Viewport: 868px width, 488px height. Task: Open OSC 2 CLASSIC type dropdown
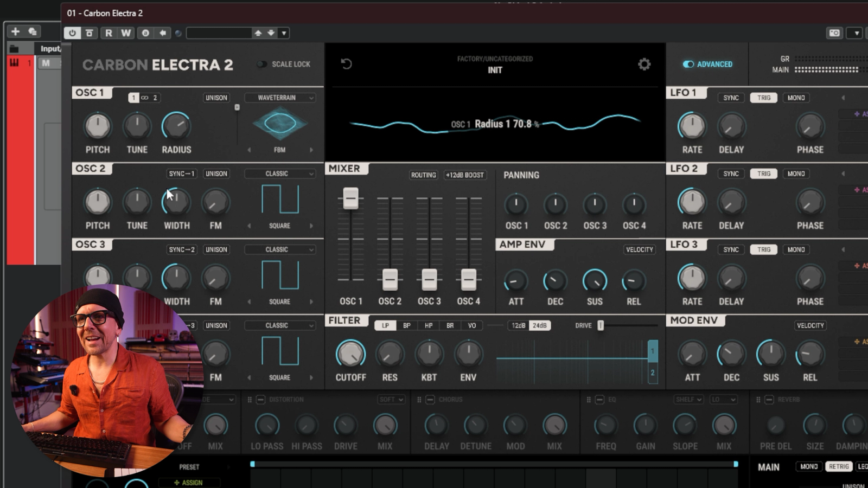tap(280, 174)
